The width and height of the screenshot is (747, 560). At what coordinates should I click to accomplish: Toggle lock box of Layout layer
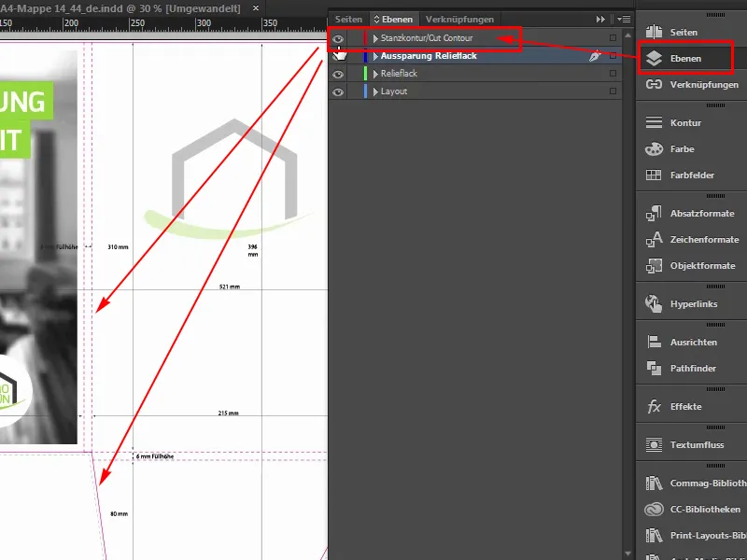coord(354,91)
